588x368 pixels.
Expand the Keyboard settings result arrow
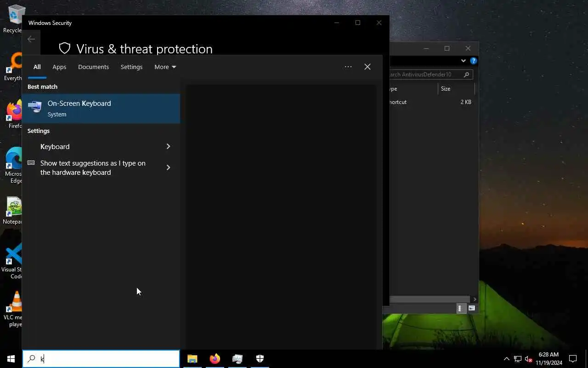(168, 146)
